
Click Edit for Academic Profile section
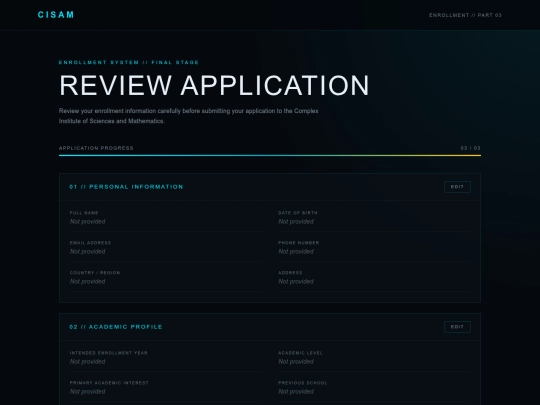(x=457, y=327)
